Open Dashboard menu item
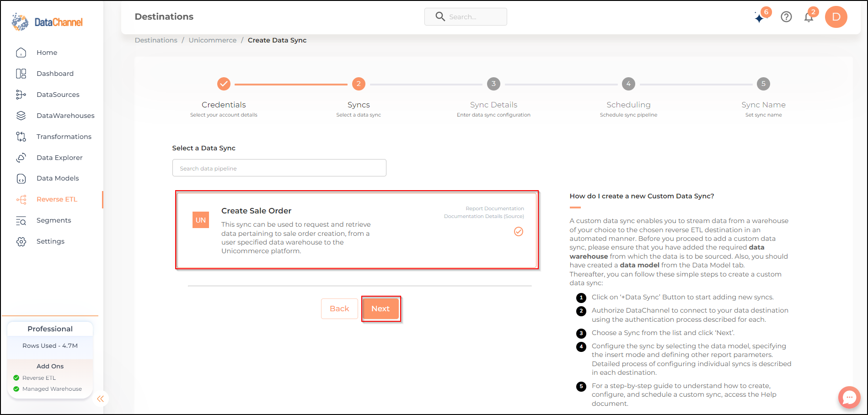Screen dimensions: 868x415 point(55,74)
